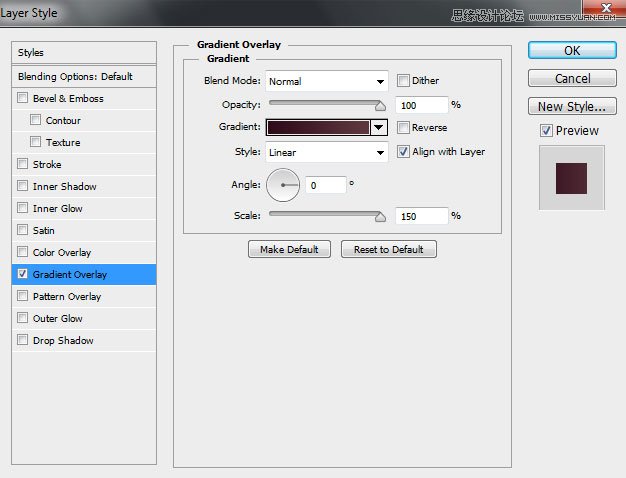Enable the Contour checkbox
This screenshot has width=626, height=478.
pos(36,120)
